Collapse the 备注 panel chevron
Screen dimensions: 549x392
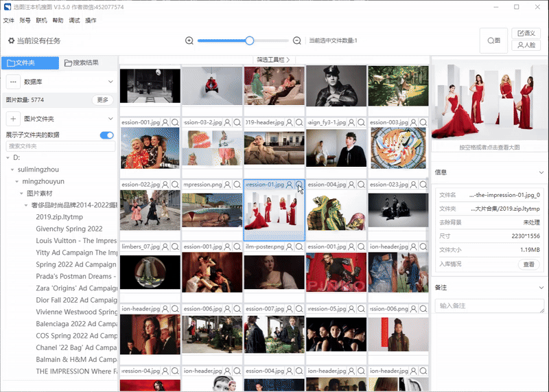point(541,287)
